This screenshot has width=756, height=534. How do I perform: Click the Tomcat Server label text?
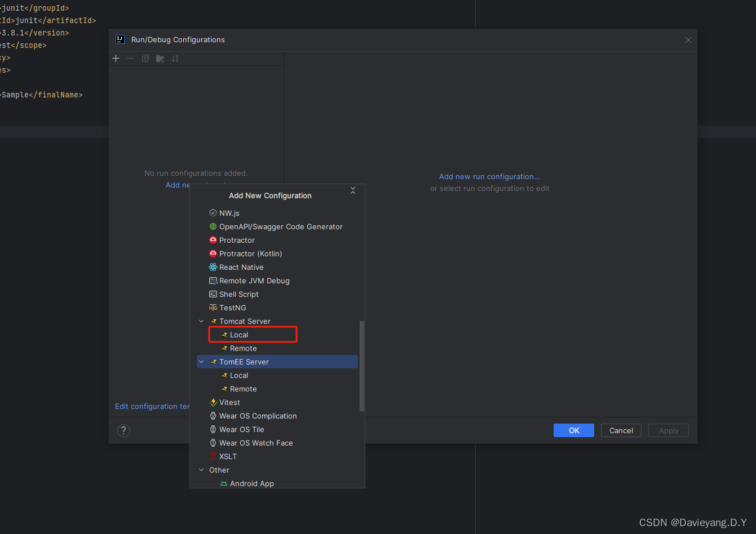[245, 321]
